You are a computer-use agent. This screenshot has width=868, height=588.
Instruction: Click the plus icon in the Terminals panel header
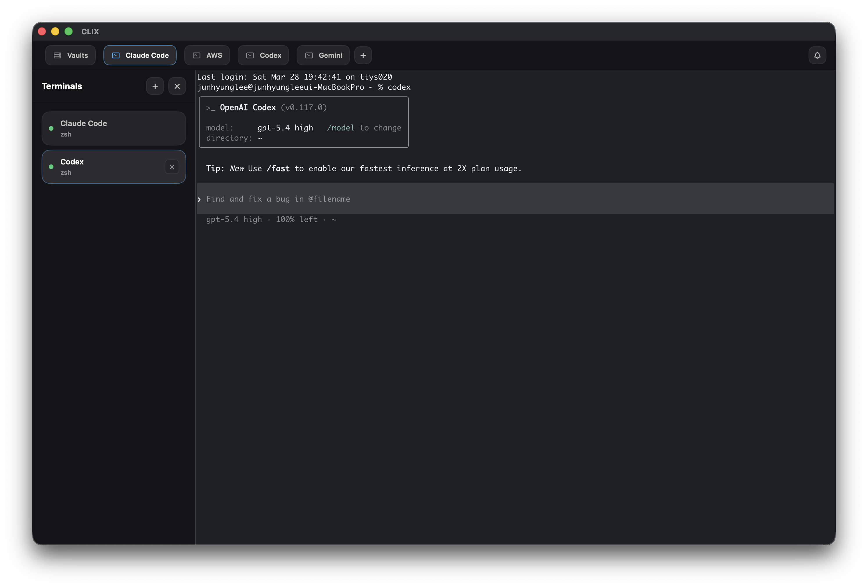coord(155,86)
